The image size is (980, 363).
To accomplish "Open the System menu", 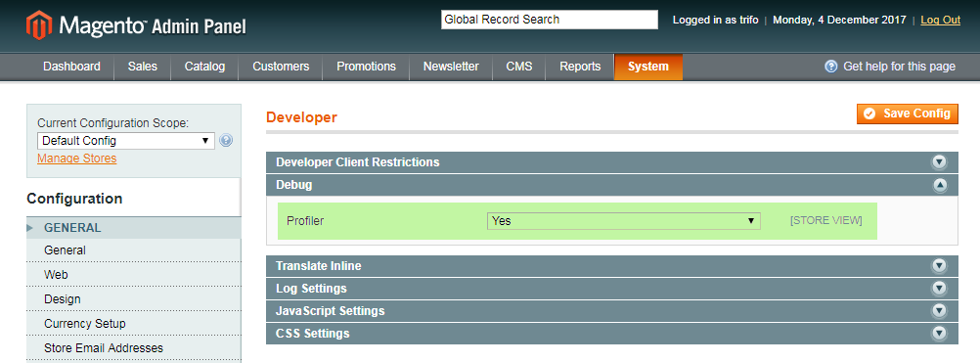I will pos(648,67).
